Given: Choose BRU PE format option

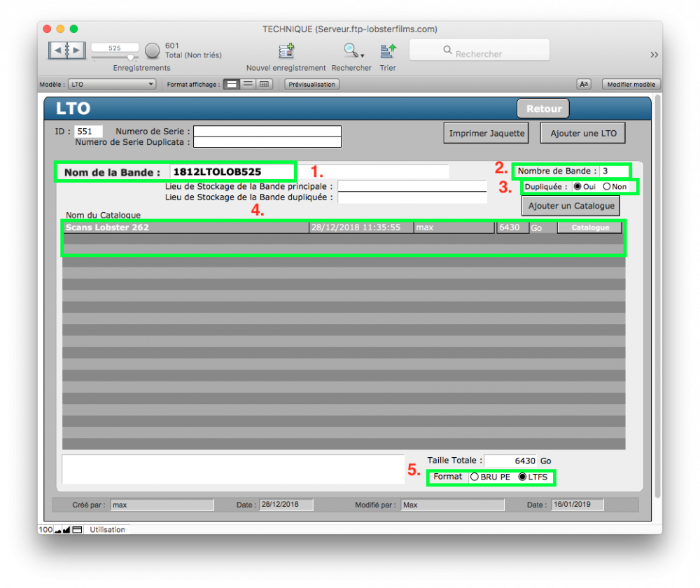Looking at the screenshot, I should [x=475, y=477].
